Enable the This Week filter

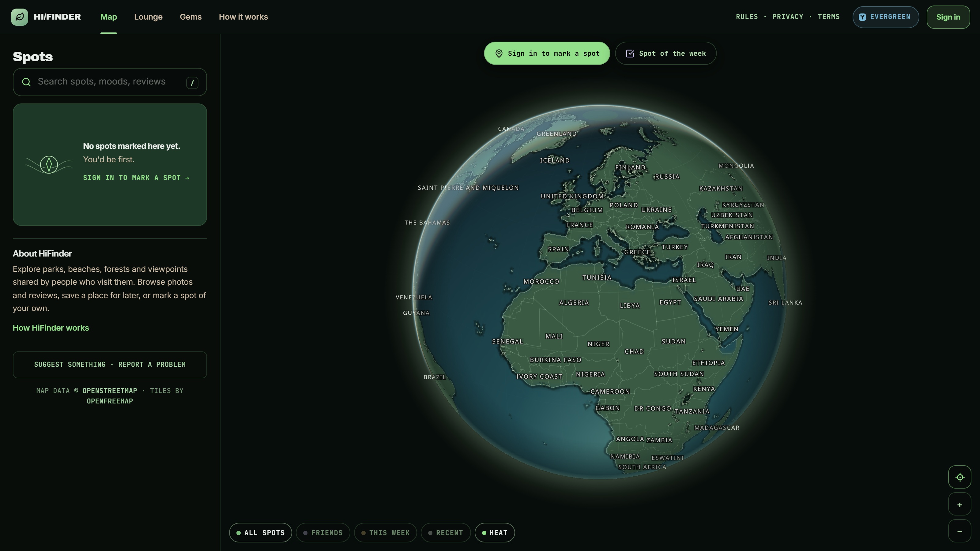click(x=385, y=532)
